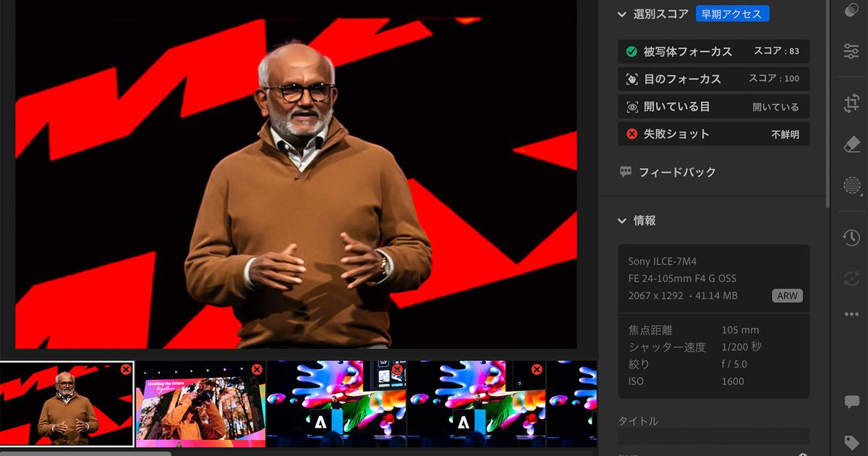Select the speaker photo thumbnail in filmstrip
The width and height of the screenshot is (868, 456).
67,404
